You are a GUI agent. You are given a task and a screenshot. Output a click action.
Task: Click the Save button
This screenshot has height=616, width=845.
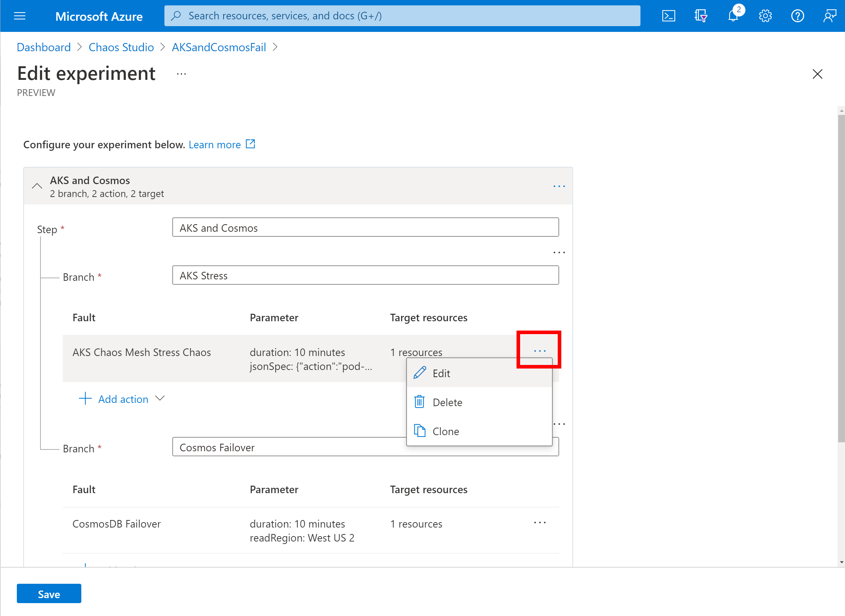(49, 595)
